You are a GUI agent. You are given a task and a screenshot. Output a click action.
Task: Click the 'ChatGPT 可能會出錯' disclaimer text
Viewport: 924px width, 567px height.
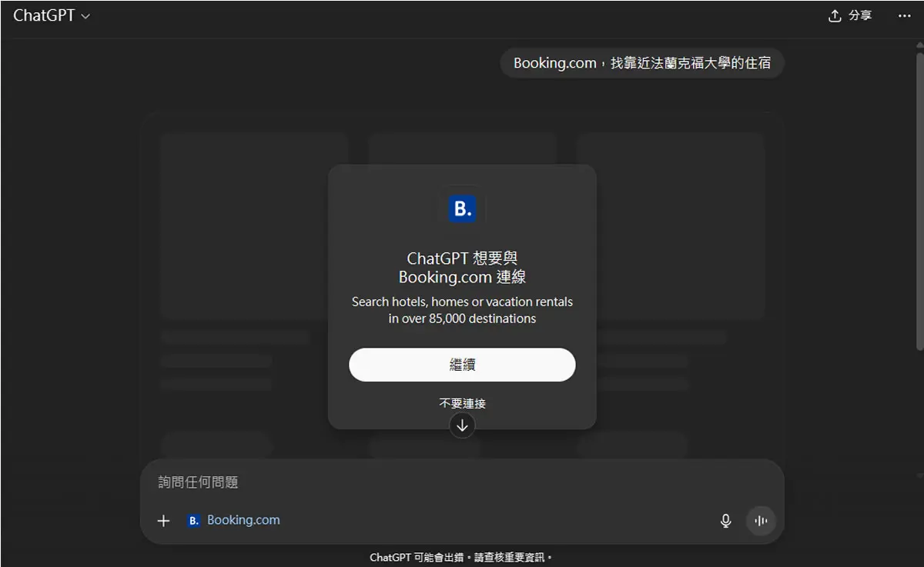pyautogui.click(x=462, y=558)
